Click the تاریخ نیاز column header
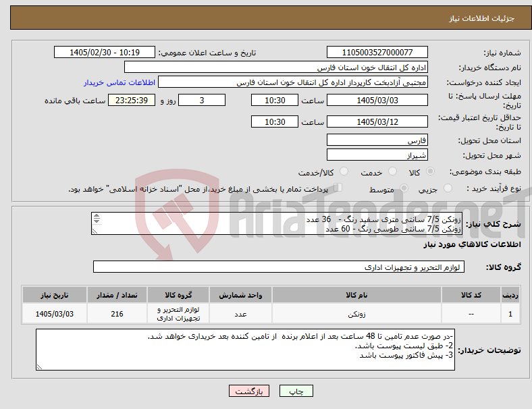The height and width of the screenshot is (409, 532). [55, 295]
